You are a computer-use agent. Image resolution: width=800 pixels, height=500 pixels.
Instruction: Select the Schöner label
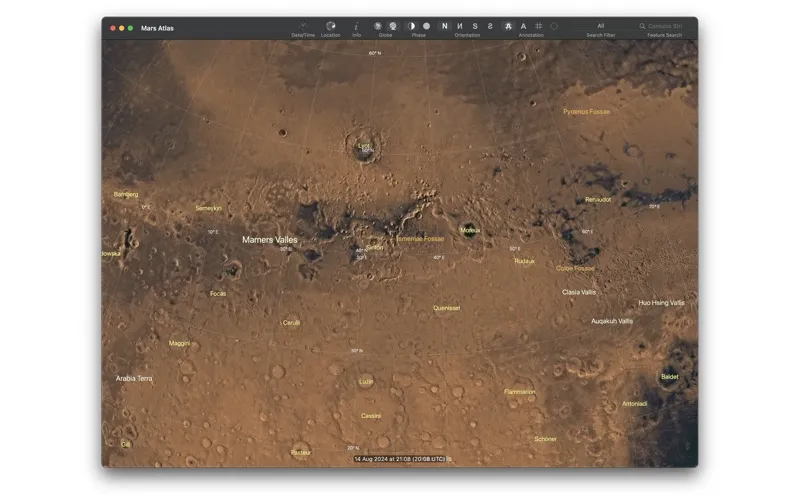pyautogui.click(x=545, y=439)
